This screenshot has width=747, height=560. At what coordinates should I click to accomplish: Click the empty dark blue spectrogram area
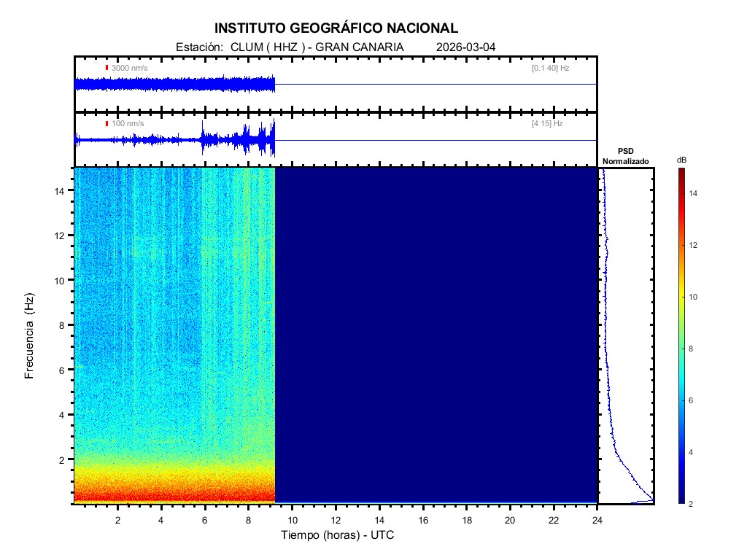[x=436, y=335]
